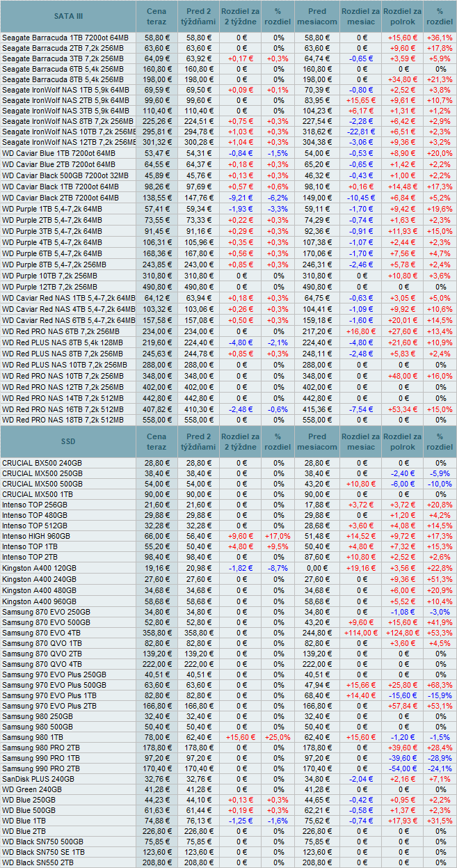Click the 58,80 € current price of Barracuda 1TB
This screenshot has height=868, width=457.
157,37
